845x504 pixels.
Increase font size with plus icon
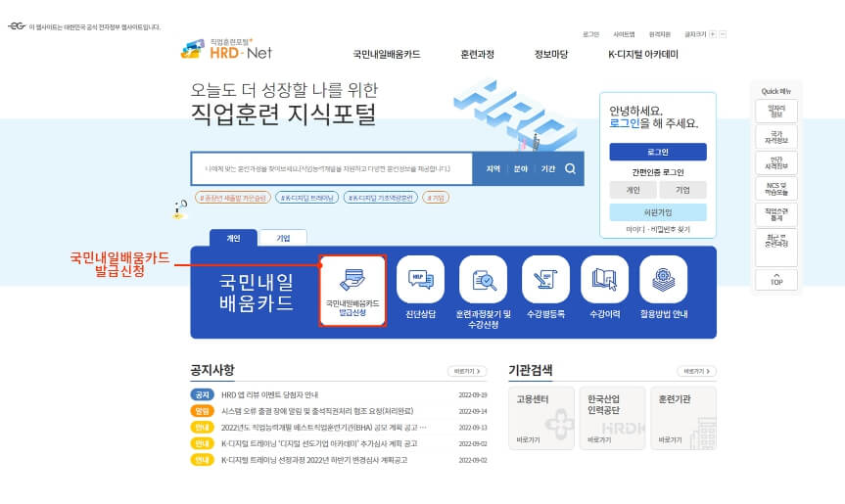(713, 34)
